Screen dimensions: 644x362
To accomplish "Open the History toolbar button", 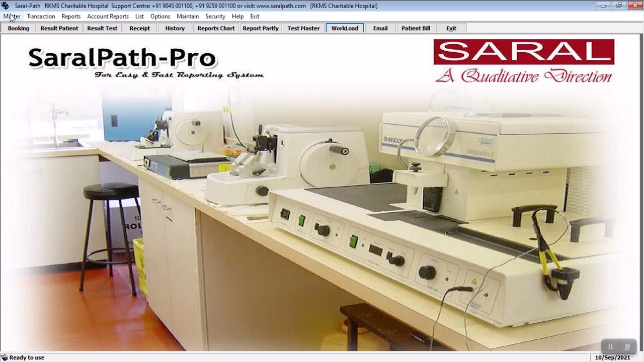I will 175,28.
